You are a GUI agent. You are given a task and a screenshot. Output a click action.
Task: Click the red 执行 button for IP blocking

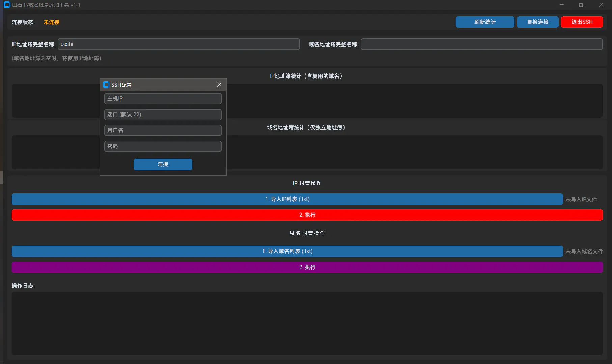(307, 215)
